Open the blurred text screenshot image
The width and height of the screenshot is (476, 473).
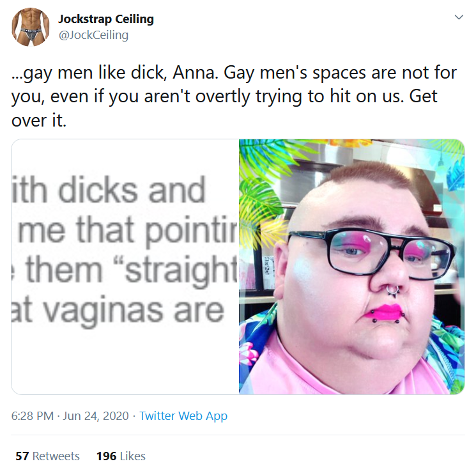coord(125,267)
